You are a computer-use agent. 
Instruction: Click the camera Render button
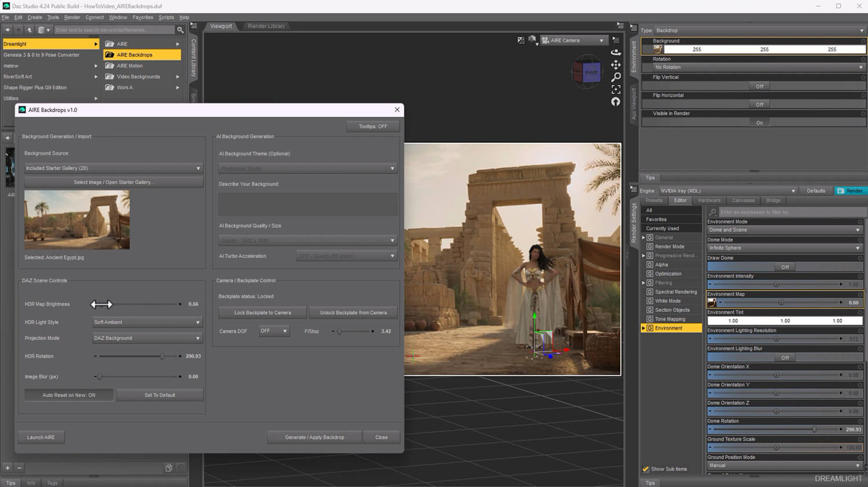tap(851, 191)
